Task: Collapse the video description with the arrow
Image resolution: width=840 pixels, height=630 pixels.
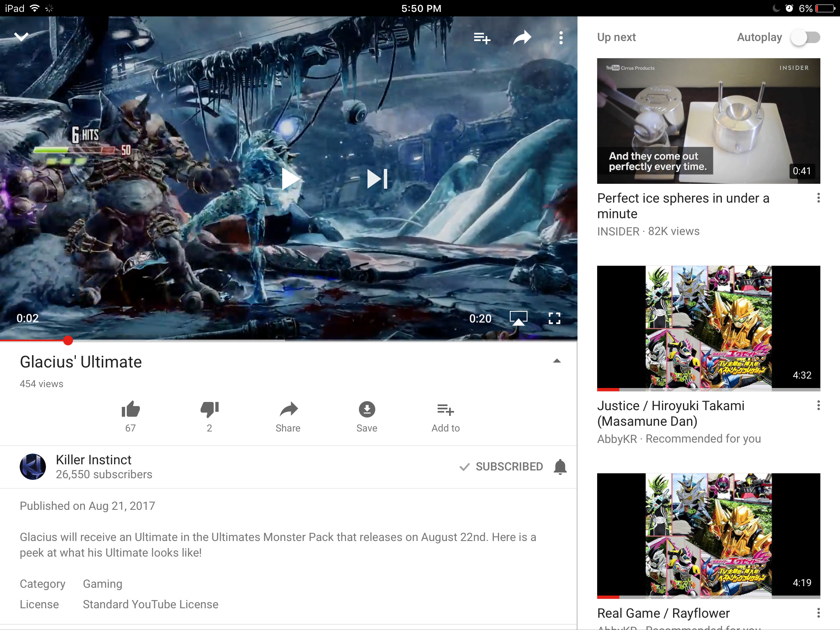Action: (557, 361)
